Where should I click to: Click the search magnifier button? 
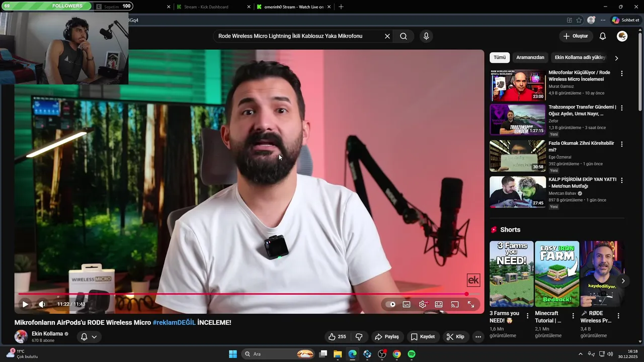coord(404,36)
